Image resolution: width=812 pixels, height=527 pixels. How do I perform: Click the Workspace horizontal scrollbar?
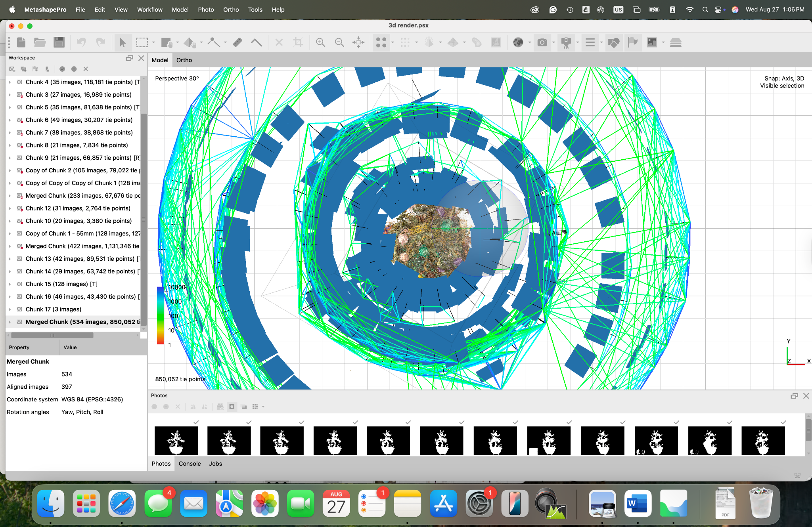(x=52, y=335)
